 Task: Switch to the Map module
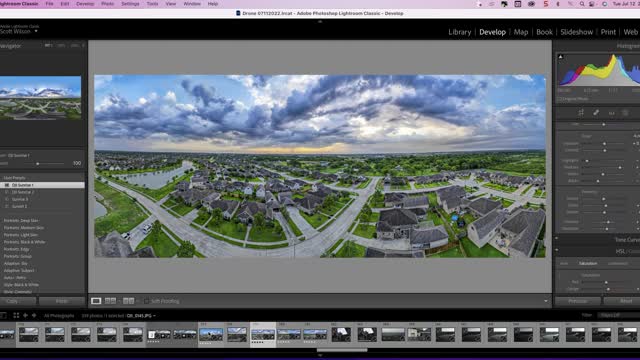point(521,32)
